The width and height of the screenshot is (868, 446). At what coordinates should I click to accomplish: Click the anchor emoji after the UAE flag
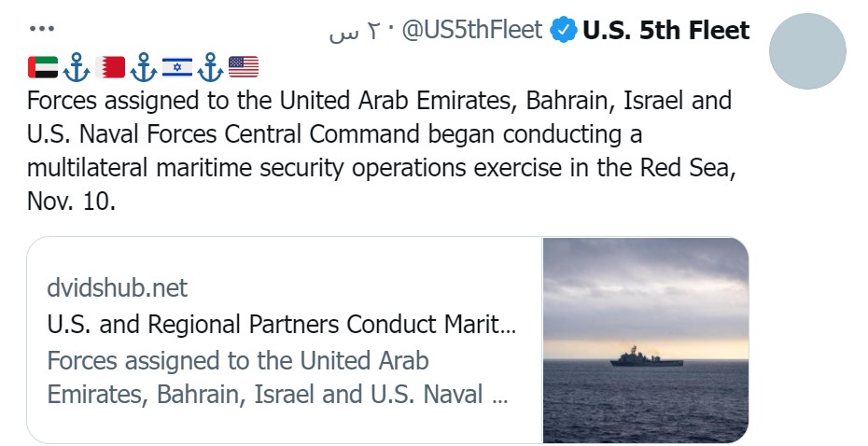coord(77,66)
